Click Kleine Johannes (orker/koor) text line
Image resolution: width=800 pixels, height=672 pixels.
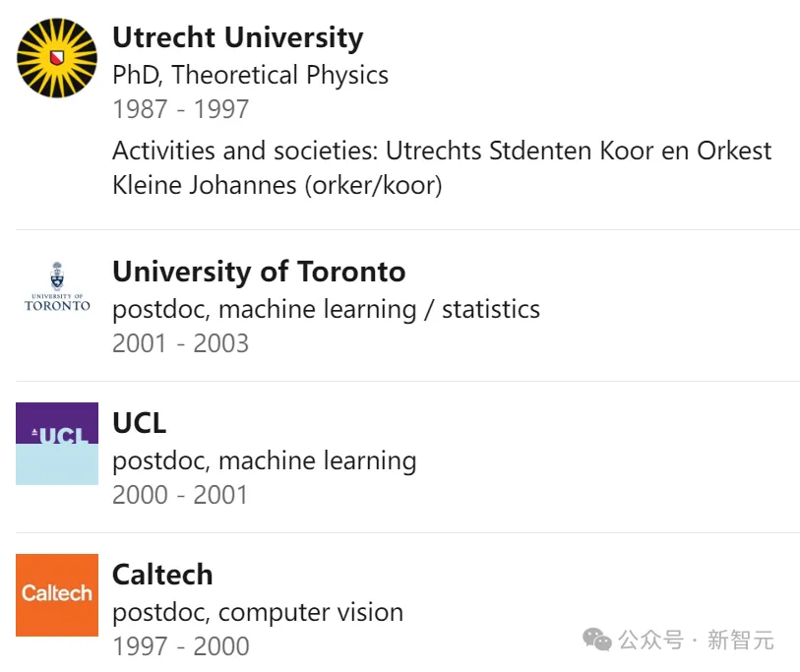pyautogui.click(x=277, y=185)
